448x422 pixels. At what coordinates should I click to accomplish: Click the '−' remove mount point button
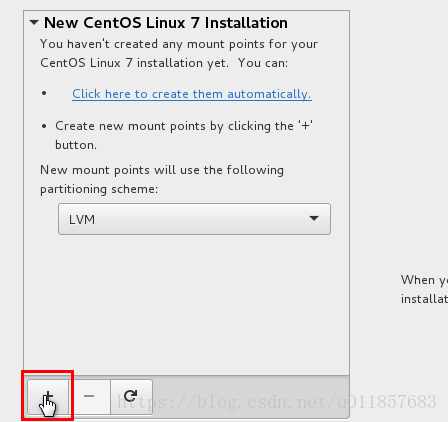coord(89,397)
